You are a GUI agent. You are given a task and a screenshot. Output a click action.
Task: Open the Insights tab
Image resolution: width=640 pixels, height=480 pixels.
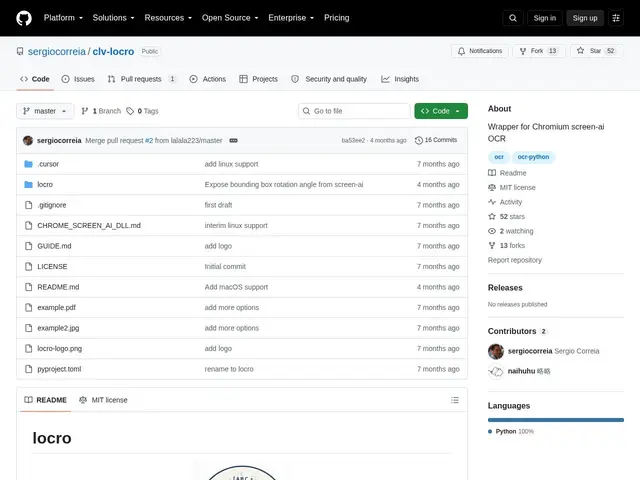pos(400,79)
